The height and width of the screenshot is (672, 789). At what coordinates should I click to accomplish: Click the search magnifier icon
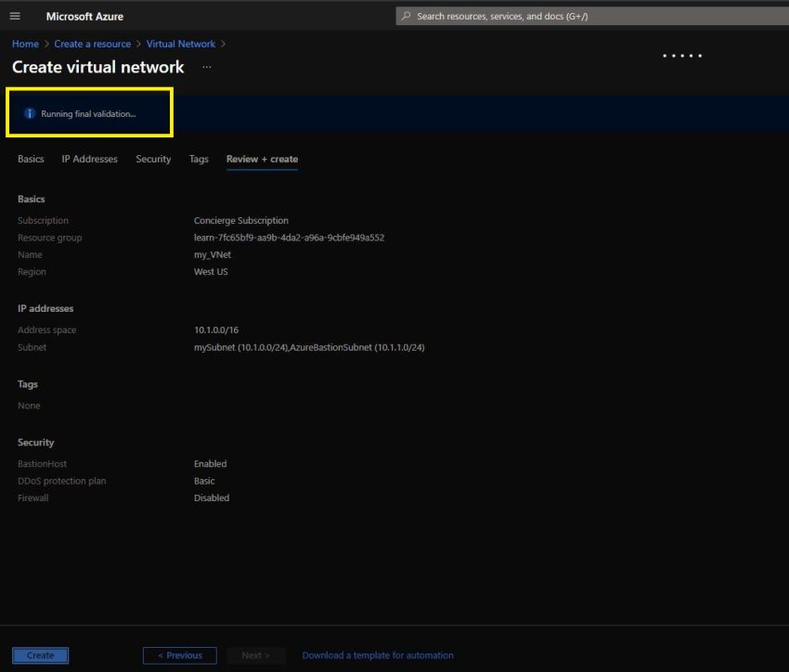tap(405, 16)
